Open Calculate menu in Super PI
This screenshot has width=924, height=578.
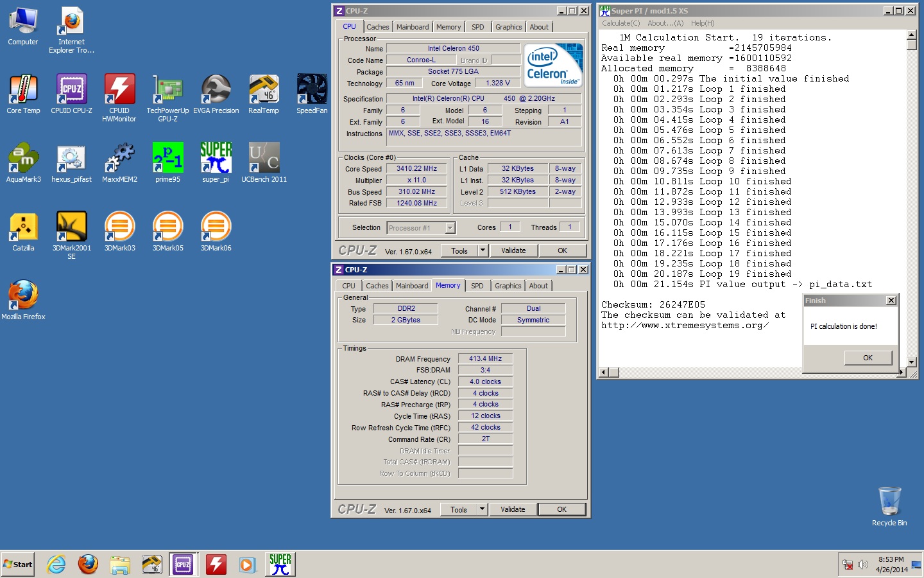(620, 23)
